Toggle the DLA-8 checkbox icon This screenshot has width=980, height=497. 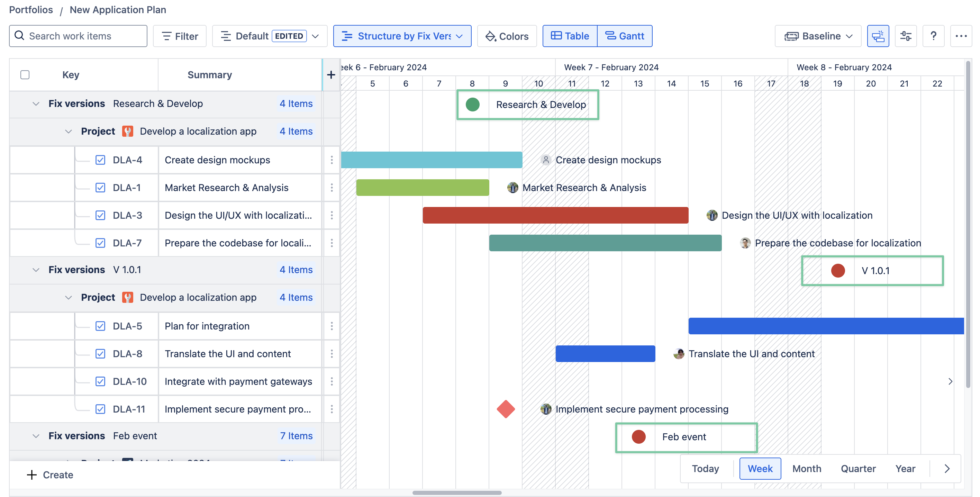pyautogui.click(x=100, y=353)
